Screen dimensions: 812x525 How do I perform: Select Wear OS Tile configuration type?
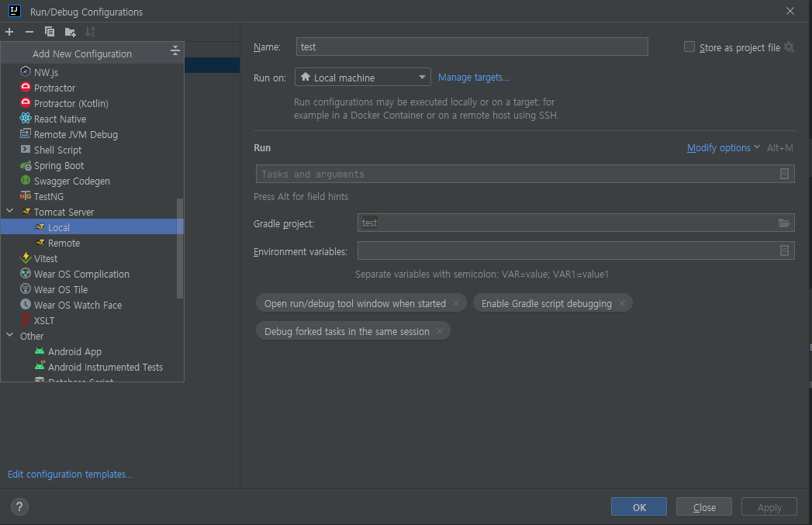coord(92,289)
